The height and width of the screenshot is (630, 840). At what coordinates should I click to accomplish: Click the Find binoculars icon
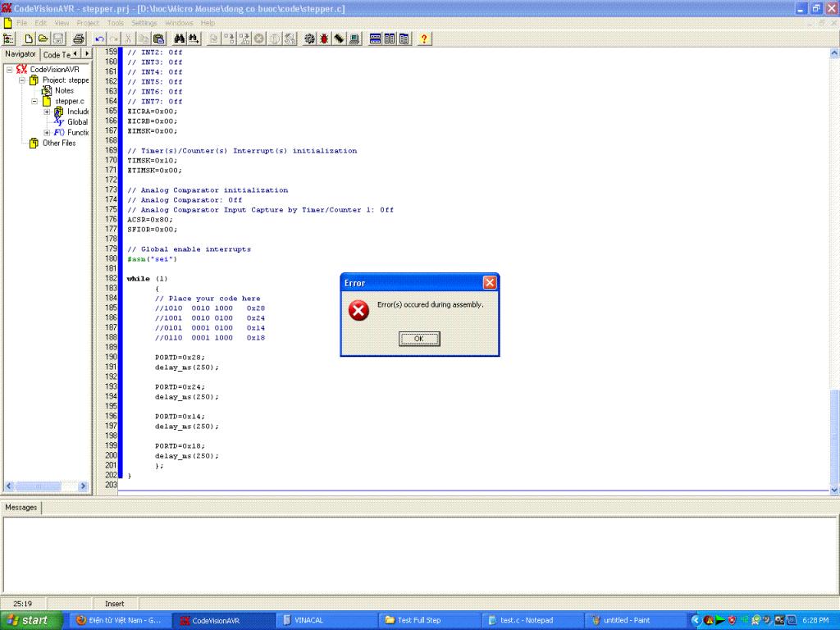click(x=180, y=39)
